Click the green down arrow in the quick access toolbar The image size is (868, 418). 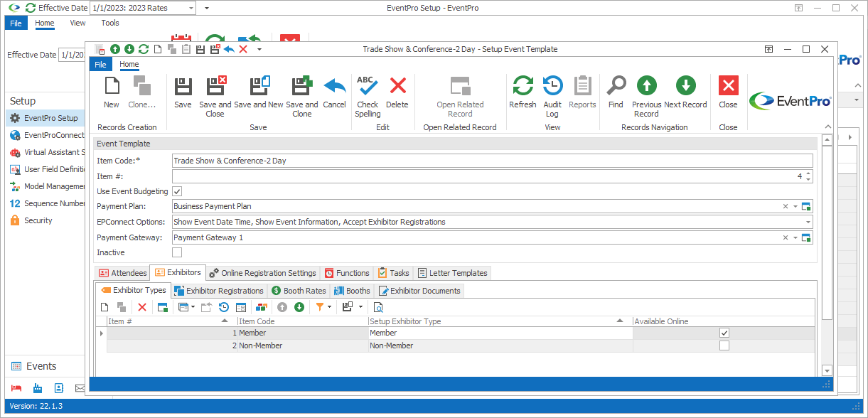pos(129,49)
